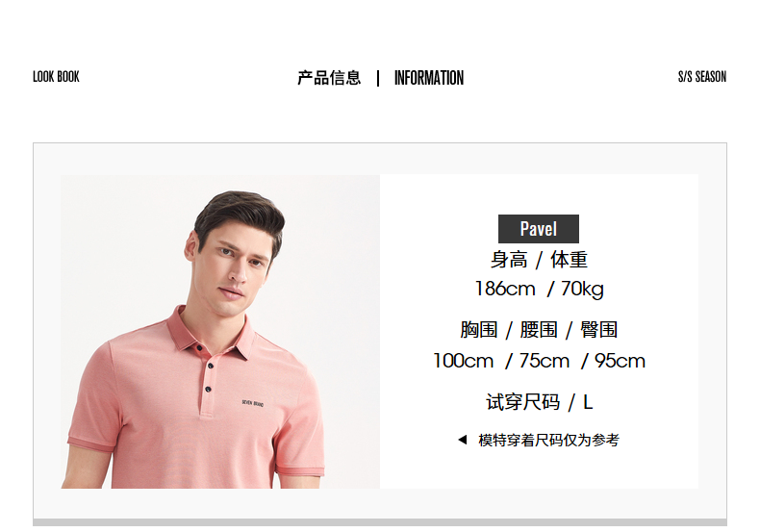Click the 试穿尺码 / L size text

(x=539, y=402)
